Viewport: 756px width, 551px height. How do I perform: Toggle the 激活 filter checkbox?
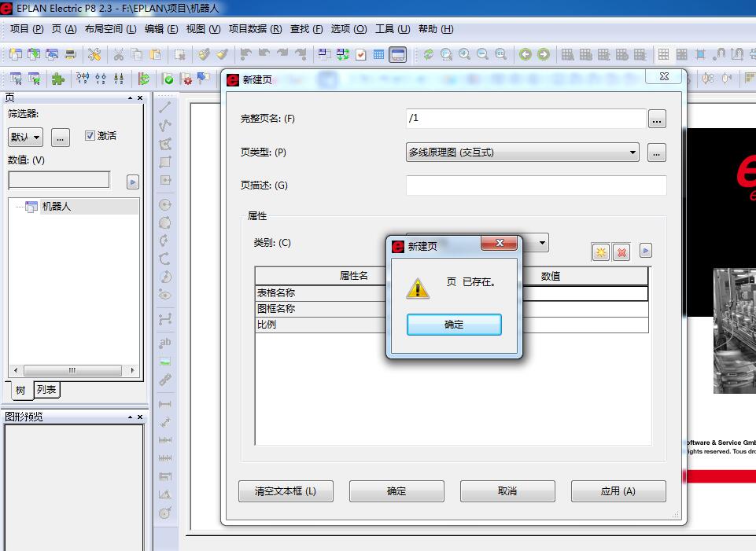coord(90,135)
